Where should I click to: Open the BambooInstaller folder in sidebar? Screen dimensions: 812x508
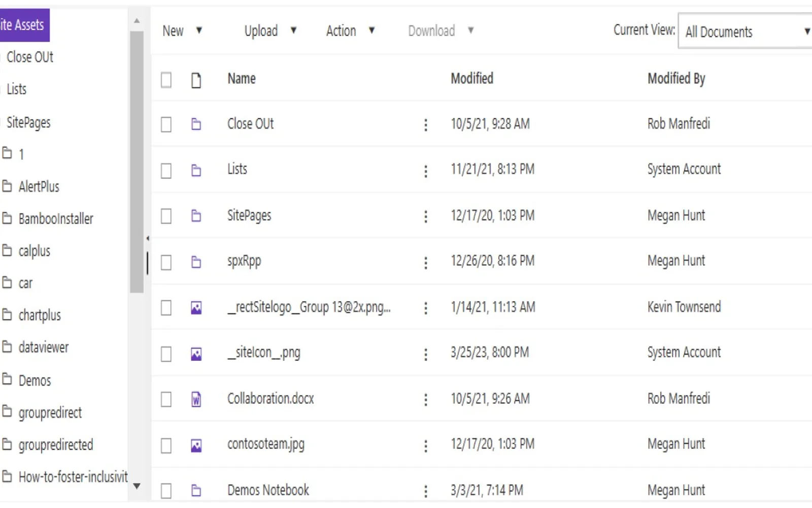[x=56, y=219]
